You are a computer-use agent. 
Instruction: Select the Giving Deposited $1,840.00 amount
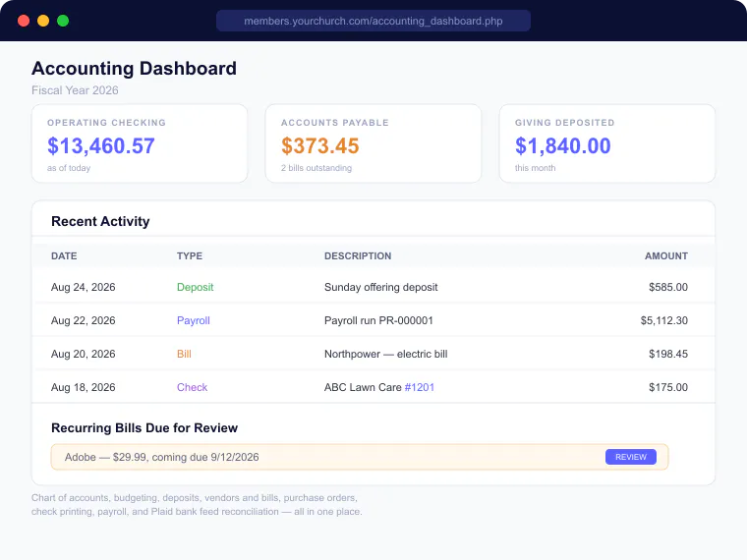pos(562,145)
